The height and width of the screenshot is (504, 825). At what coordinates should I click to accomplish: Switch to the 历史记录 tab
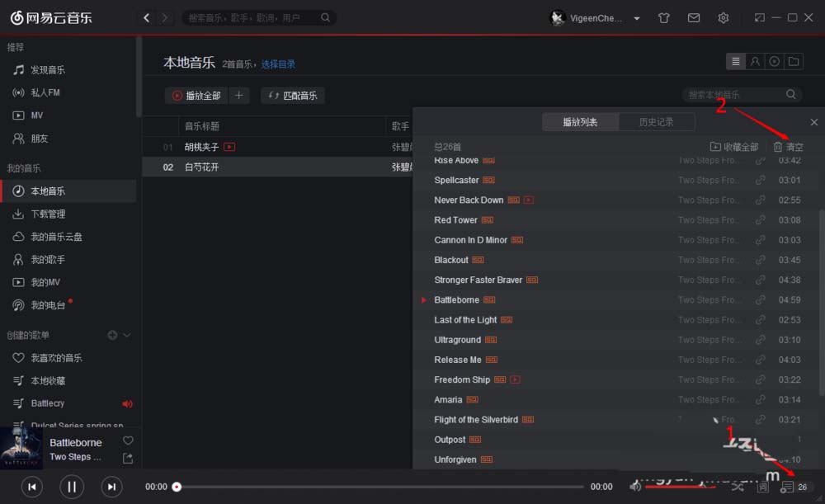pos(656,122)
